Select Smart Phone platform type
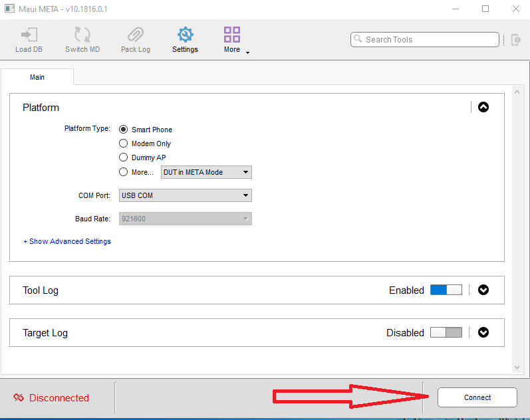Screen dimensions: 530x420 point(123,130)
